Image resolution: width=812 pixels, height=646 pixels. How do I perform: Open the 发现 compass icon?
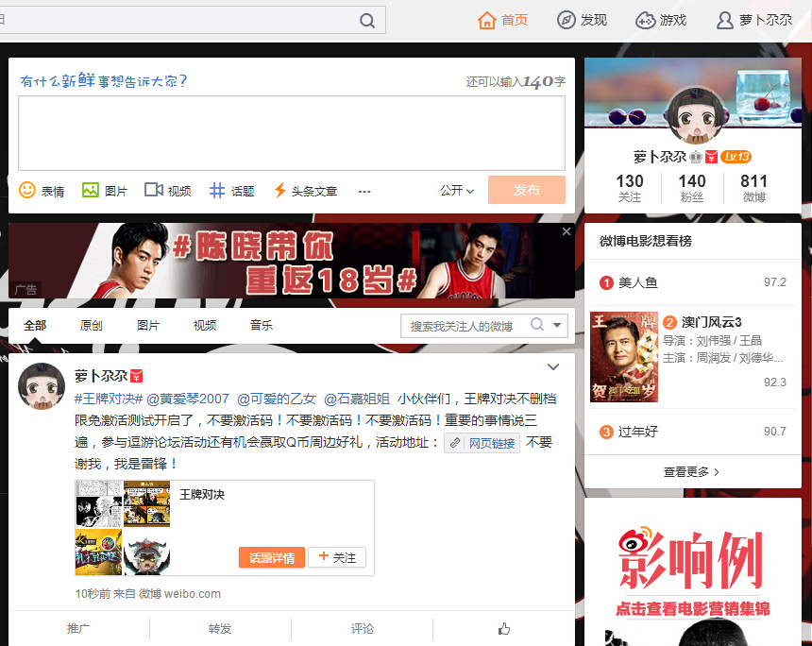566,20
